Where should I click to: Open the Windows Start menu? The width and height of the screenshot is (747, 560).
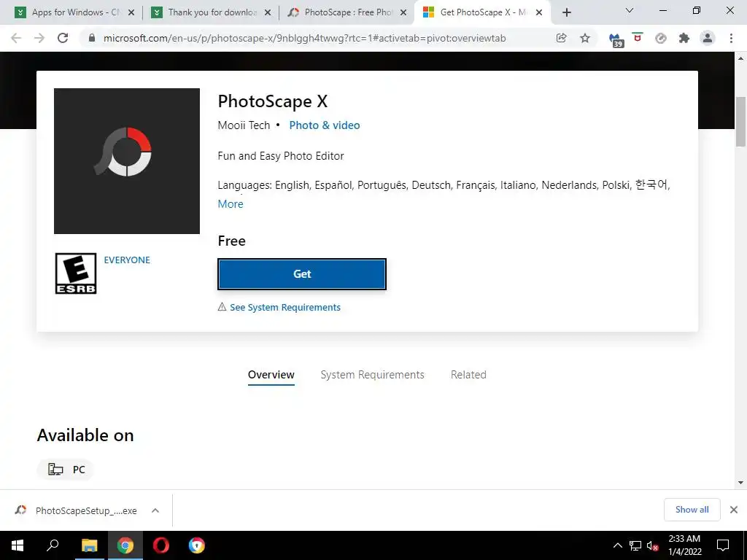[x=18, y=545]
